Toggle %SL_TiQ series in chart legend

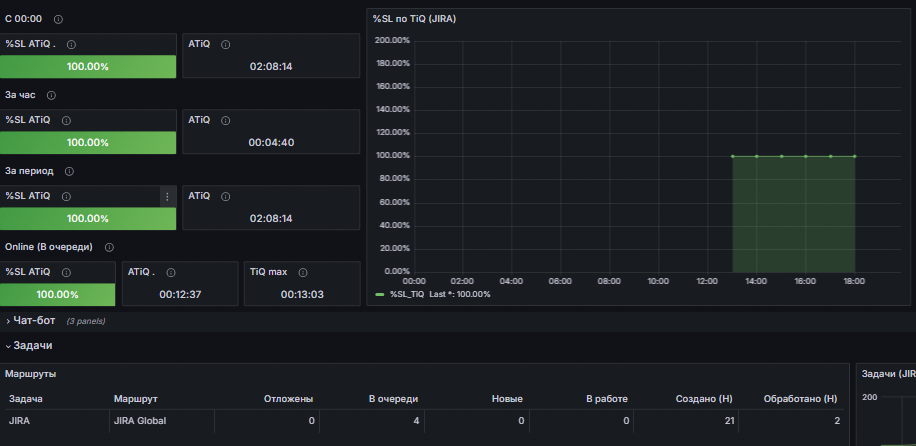(407, 294)
